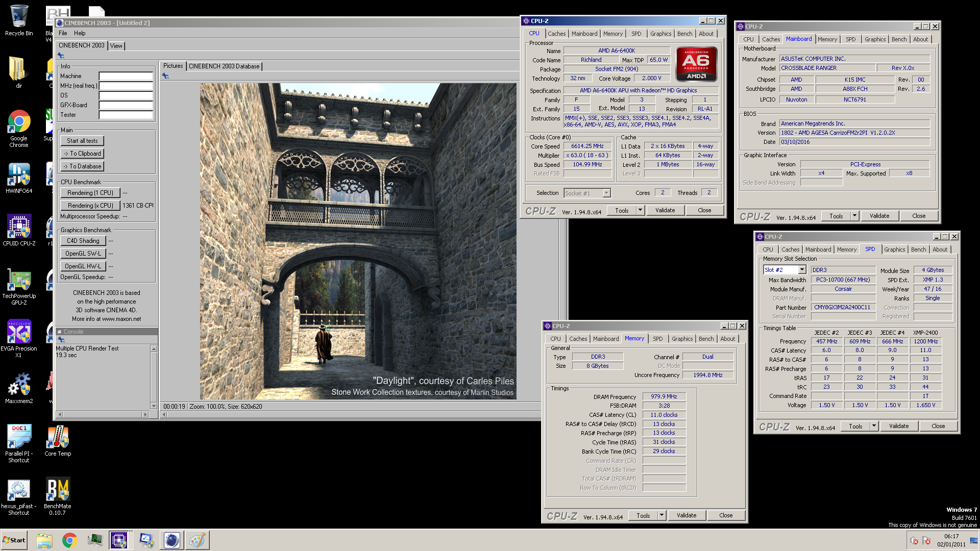Click the C4D Shading button
The image size is (980, 551).
click(83, 241)
